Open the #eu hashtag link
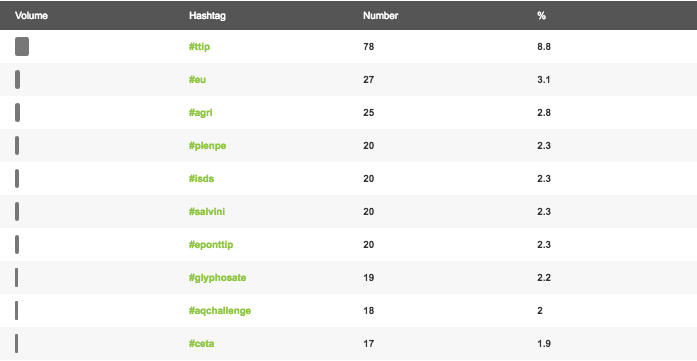This screenshot has height=361, width=697. coord(197,80)
